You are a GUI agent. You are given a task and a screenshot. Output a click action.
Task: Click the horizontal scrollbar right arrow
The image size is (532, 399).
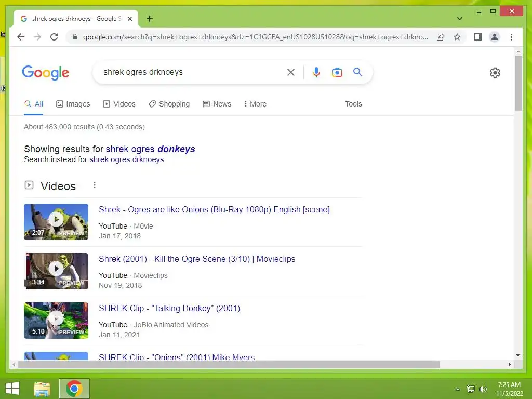510,364
